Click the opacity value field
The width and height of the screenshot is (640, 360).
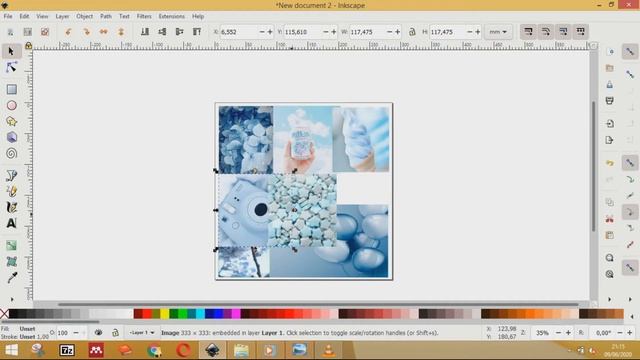[x=64, y=333]
